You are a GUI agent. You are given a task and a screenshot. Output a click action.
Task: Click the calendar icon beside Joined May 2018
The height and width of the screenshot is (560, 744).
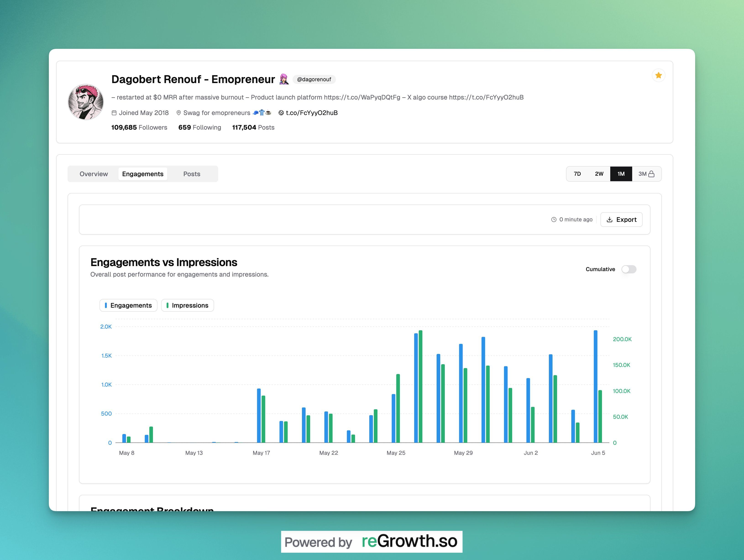coord(114,113)
